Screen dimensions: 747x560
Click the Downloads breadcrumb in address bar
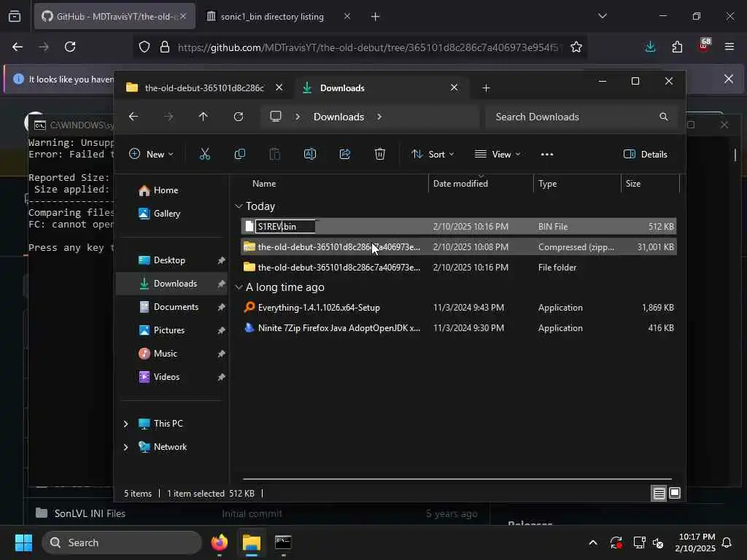[338, 117]
